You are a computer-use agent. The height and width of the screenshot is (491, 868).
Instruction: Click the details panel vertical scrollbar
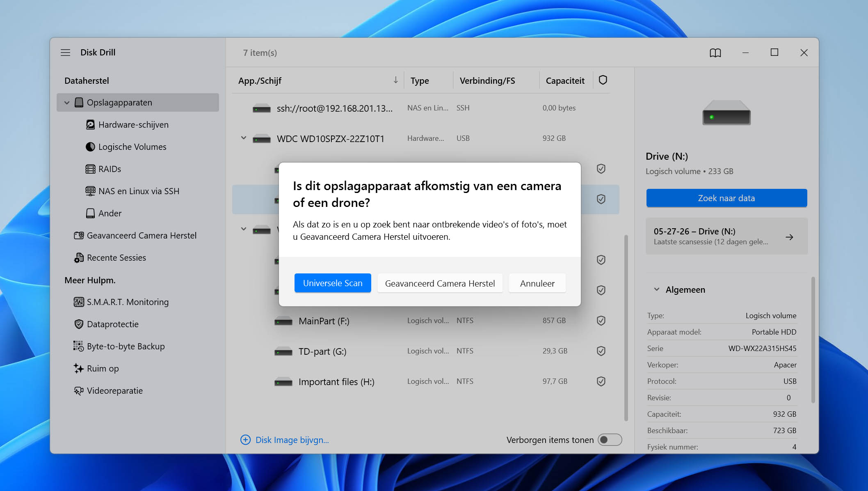813,340
